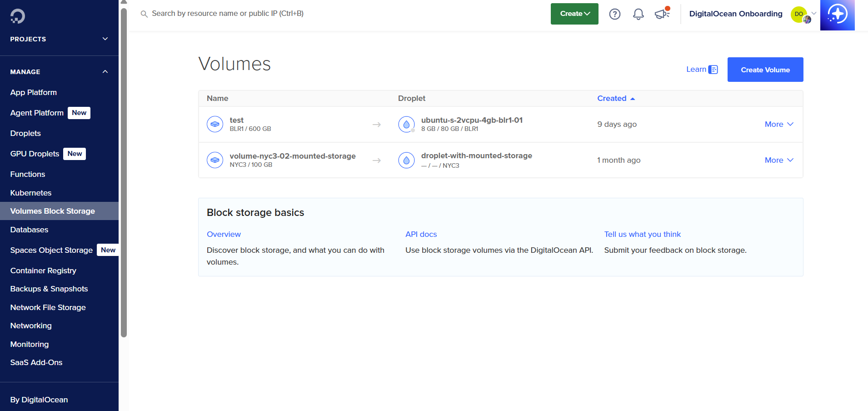Expand the PROJECTS sidebar section
This screenshot has width=868, height=411.
[x=104, y=39]
